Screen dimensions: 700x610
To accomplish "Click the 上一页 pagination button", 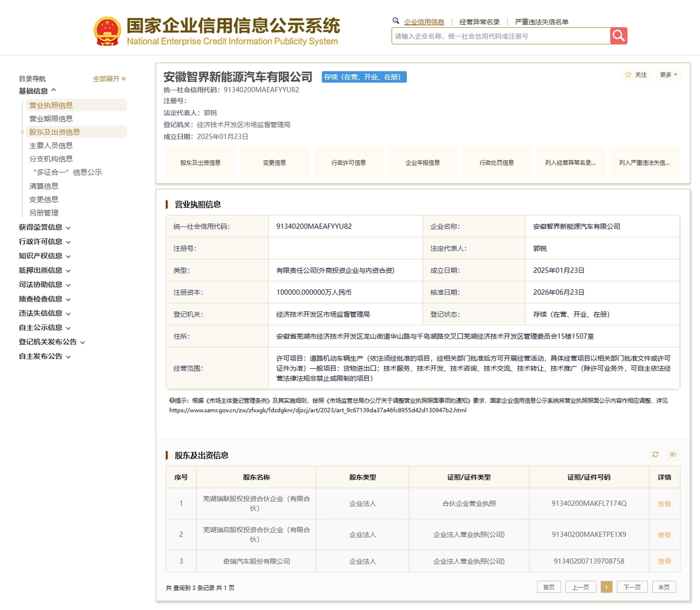I will [x=580, y=587].
